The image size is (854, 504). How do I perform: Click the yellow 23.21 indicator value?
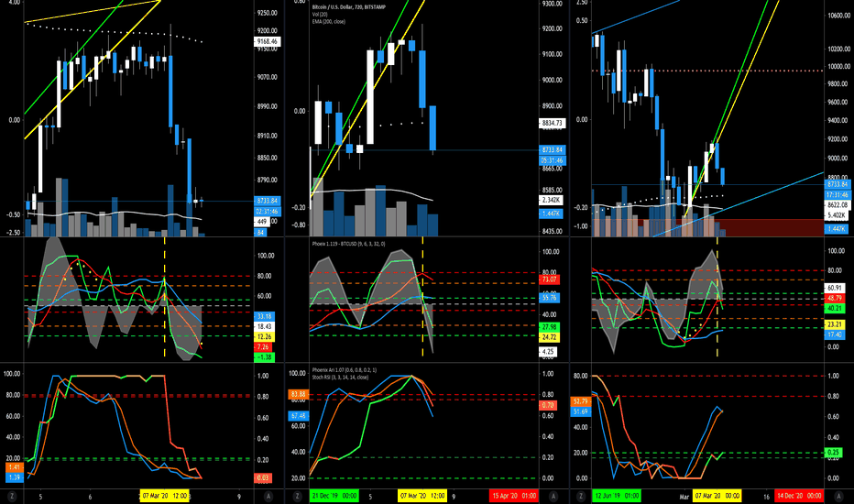(835, 324)
